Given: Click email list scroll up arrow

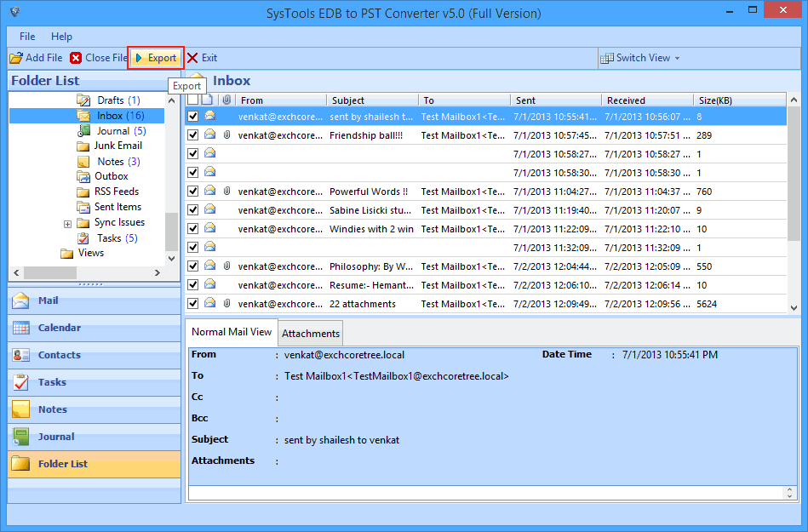Looking at the screenshot, I should point(794,100).
